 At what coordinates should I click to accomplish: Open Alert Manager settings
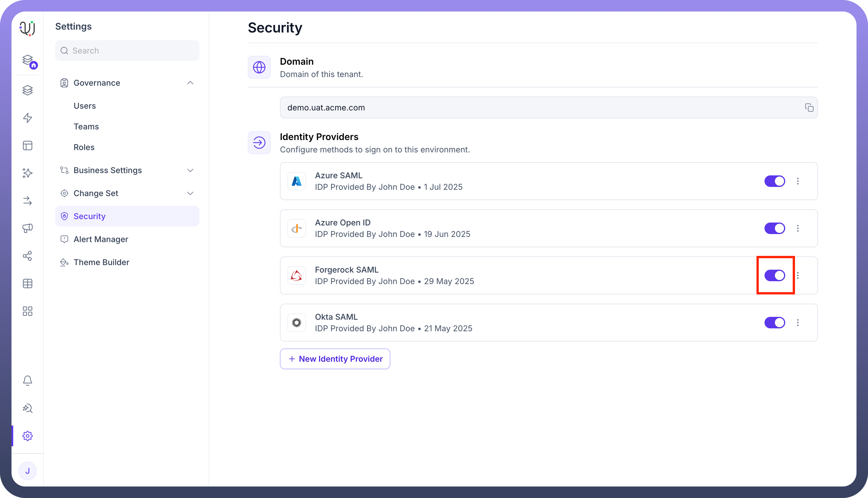click(101, 239)
